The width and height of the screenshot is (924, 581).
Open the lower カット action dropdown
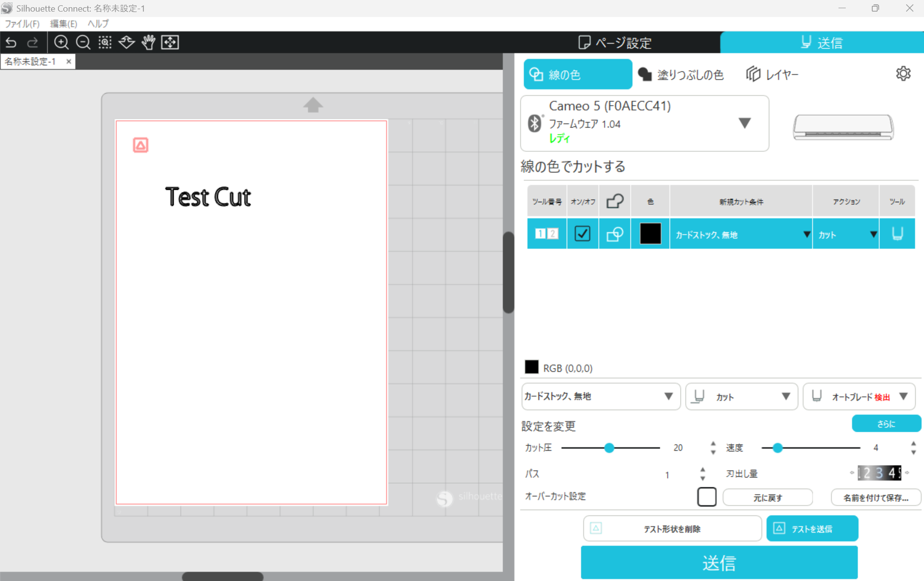741,397
